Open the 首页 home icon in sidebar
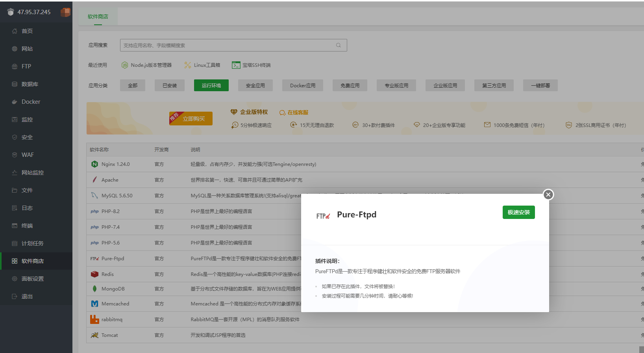644x353 pixels. pos(15,31)
